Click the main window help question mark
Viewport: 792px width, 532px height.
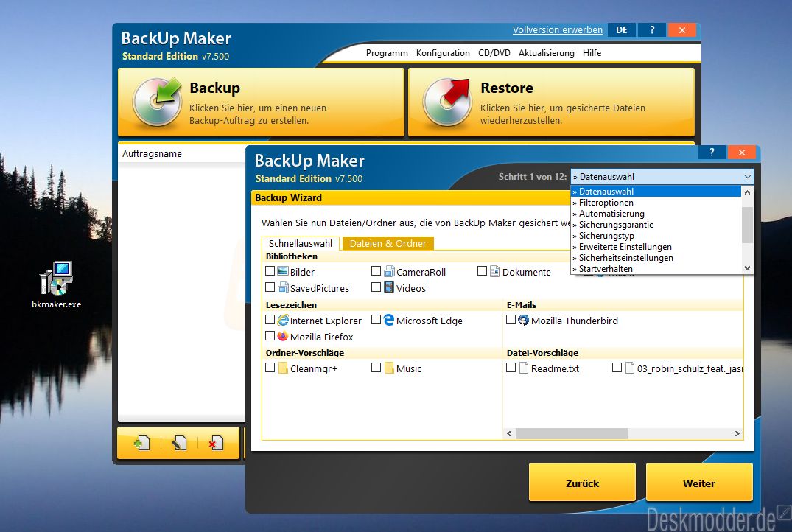tap(652, 29)
